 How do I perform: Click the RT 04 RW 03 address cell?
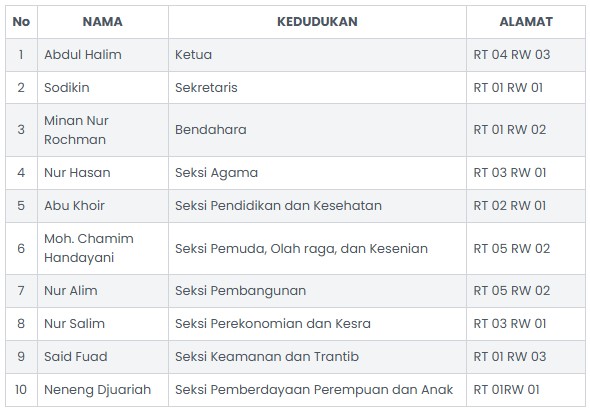click(x=526, y=55)
